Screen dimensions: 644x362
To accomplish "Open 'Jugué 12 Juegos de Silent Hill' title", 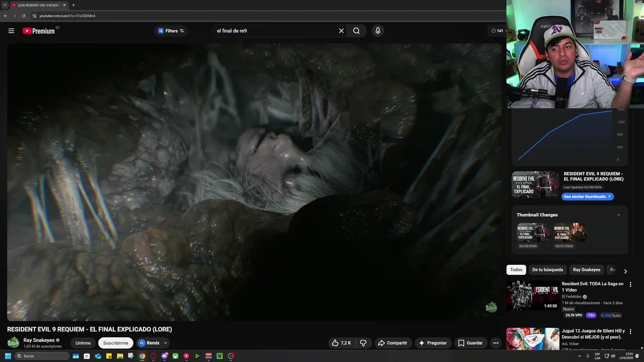I will 593,334.
